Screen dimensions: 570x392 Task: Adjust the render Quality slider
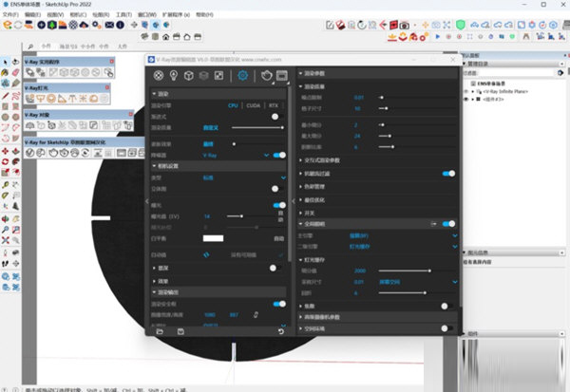click(257, 127)
